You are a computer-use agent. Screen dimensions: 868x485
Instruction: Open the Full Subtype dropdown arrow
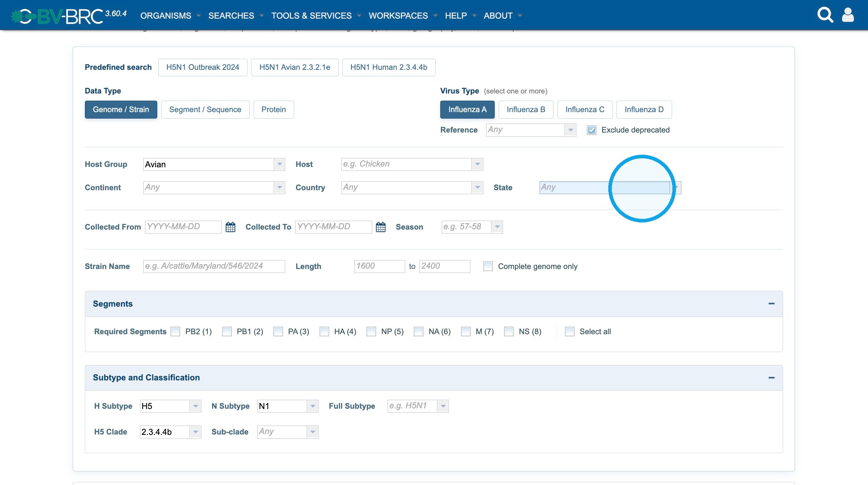443,406
